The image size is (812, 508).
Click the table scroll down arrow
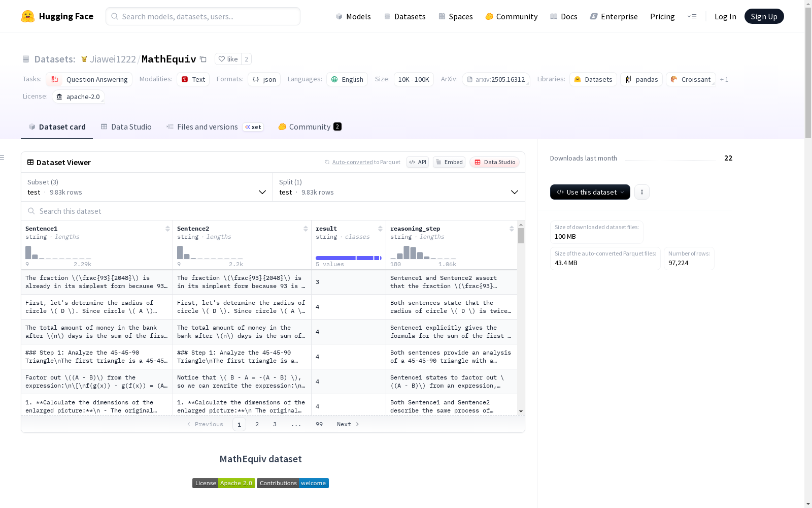(x=521, y=411)
